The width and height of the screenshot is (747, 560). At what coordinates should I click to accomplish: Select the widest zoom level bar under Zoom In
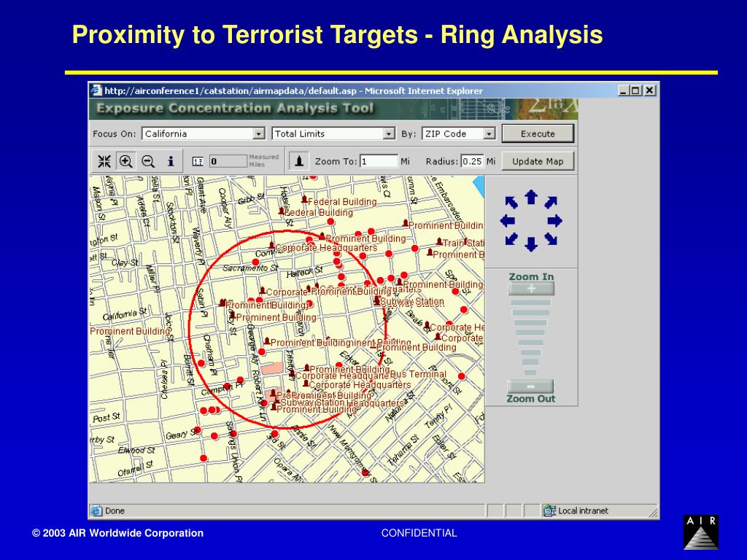531,303
